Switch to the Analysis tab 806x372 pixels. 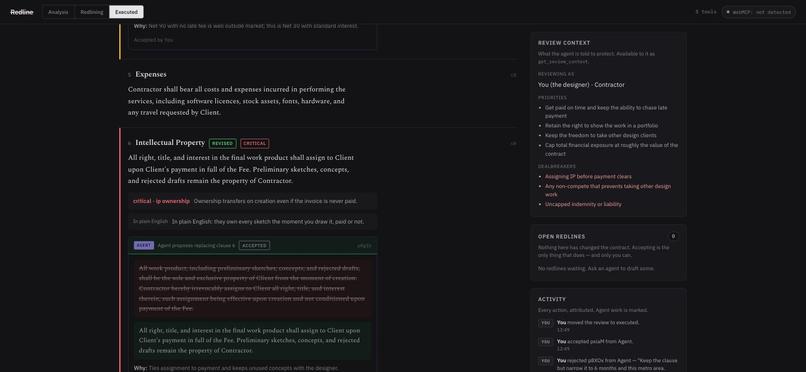tap(58, 12)
